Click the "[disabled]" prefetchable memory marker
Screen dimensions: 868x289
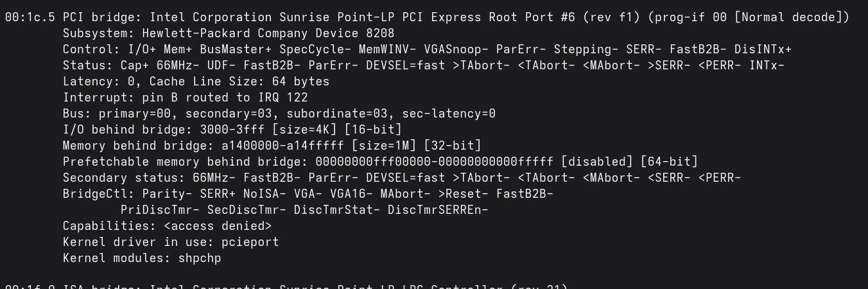pyautogui.click(x=596, y=162)
